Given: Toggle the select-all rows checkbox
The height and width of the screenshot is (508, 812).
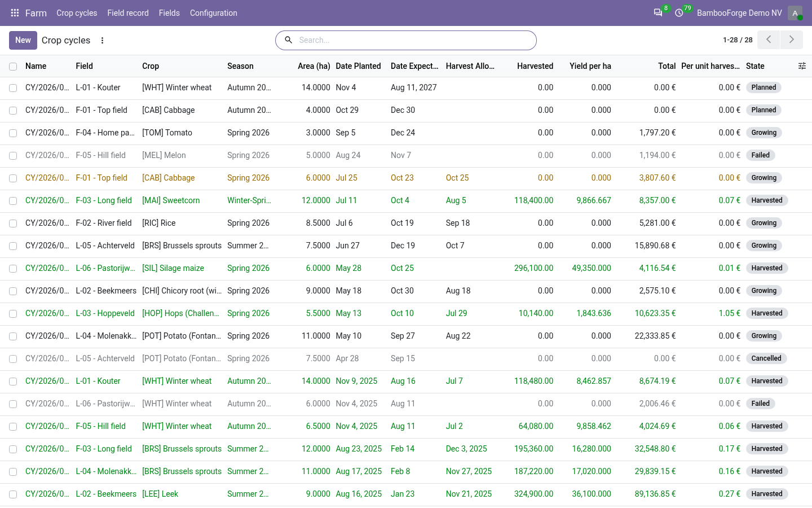Looking at the screenshot, I should point(13,67).
